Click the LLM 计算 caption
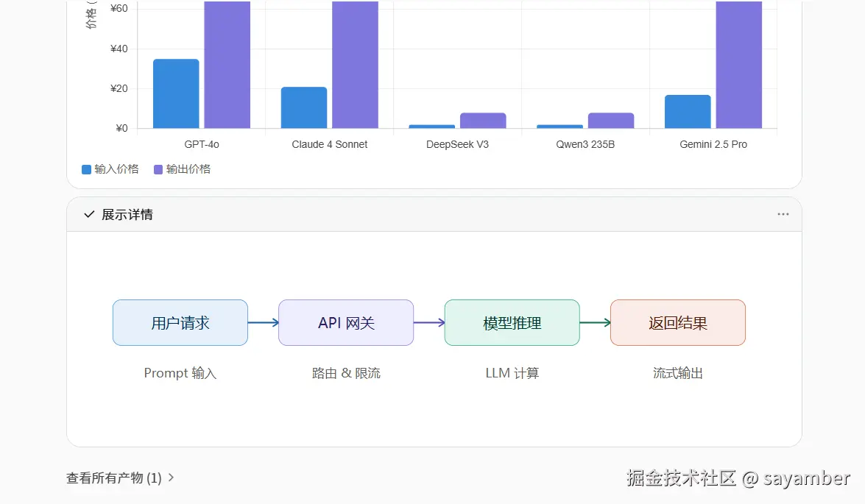The width and height of the screenshot is (865, 504). point(512,373)
